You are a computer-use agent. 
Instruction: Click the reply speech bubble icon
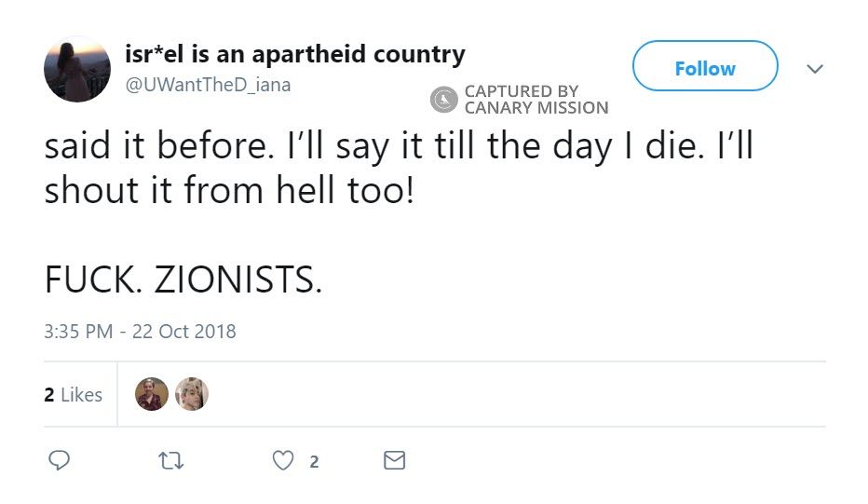[x=59, y=460]
